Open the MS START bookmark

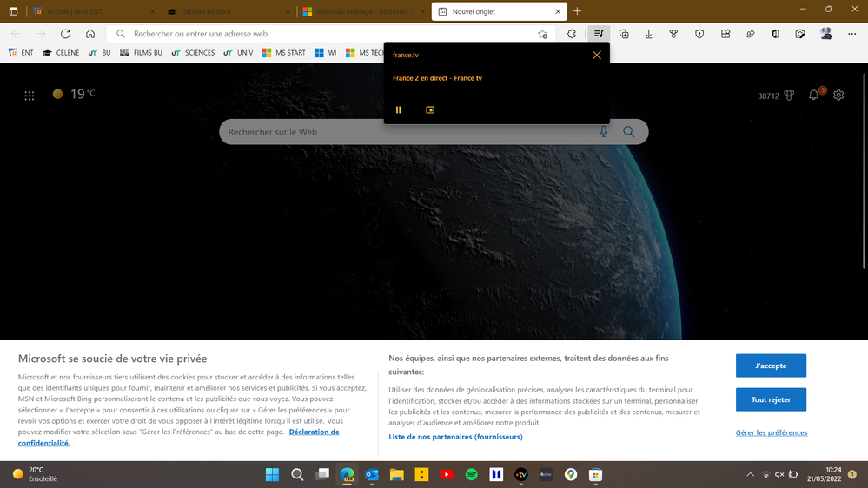coord(284,53)
